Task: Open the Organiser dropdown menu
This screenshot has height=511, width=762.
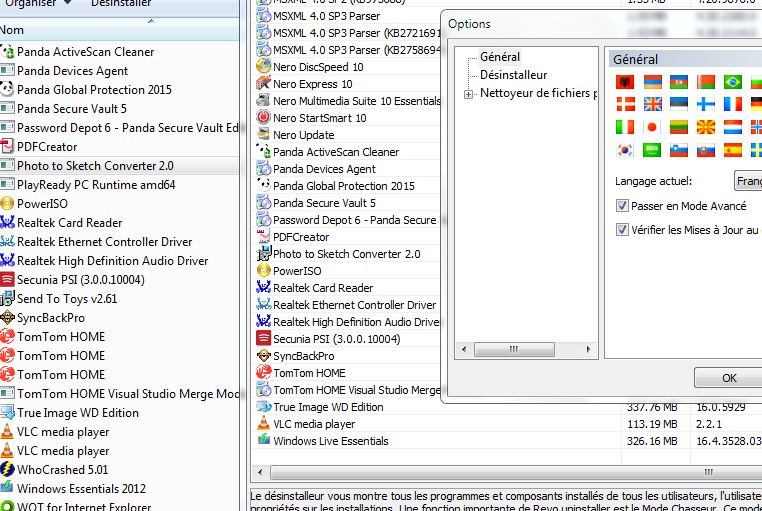Action: click(38, 3)
